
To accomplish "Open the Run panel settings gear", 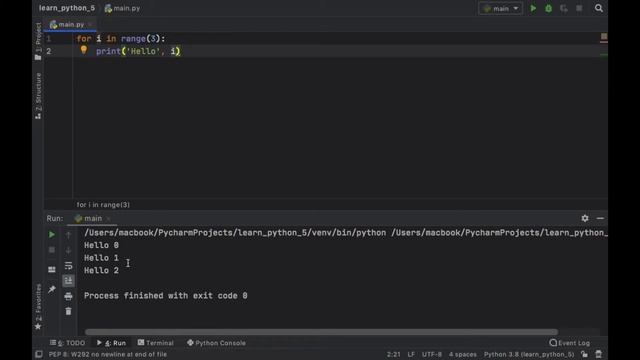I will point(585,218).
